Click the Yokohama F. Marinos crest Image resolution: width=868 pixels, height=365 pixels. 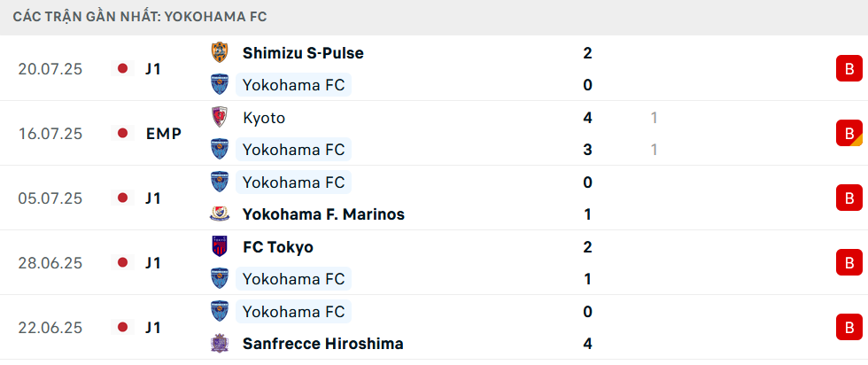[220, 214]
